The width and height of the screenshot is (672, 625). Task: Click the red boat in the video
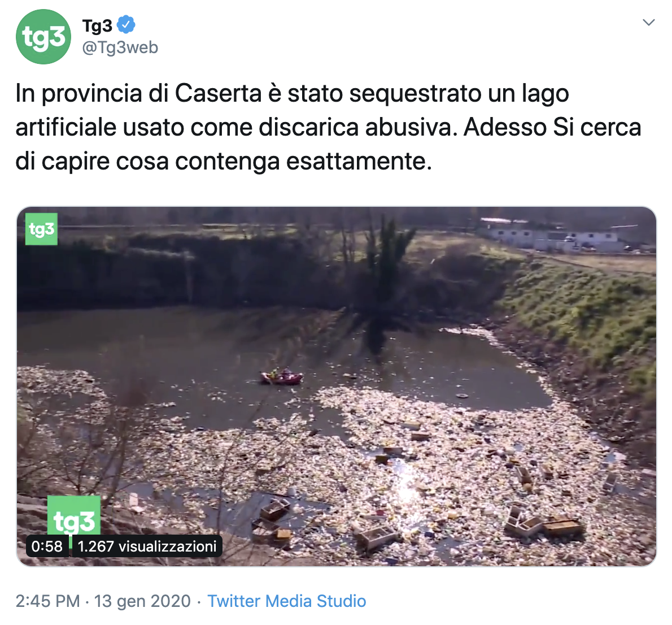(282, 376)
